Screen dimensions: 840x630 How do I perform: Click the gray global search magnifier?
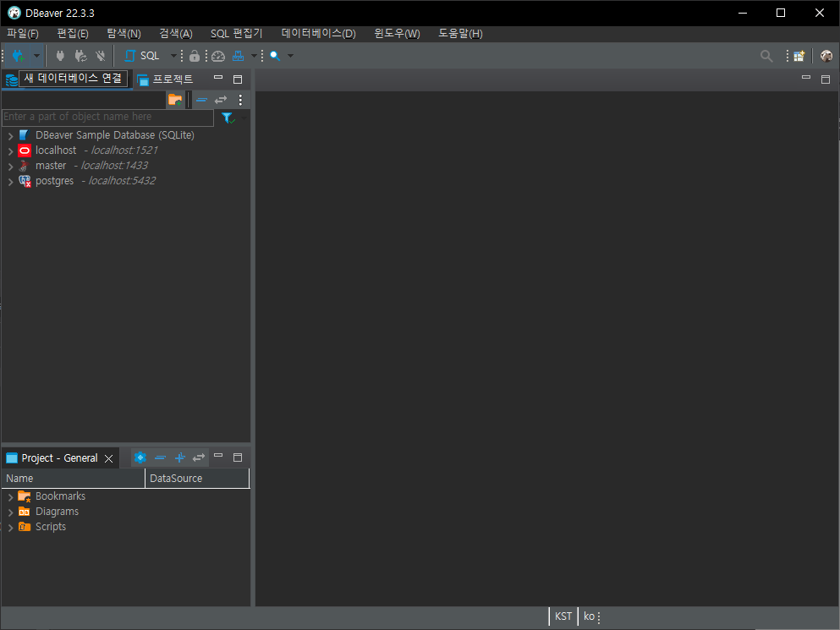tap(766, 56)
